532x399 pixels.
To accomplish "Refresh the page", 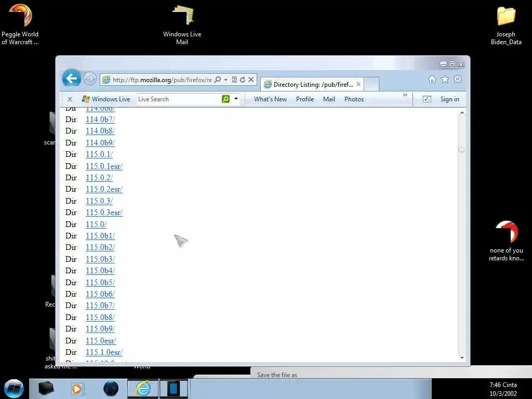I will click(x=242, y=79).
